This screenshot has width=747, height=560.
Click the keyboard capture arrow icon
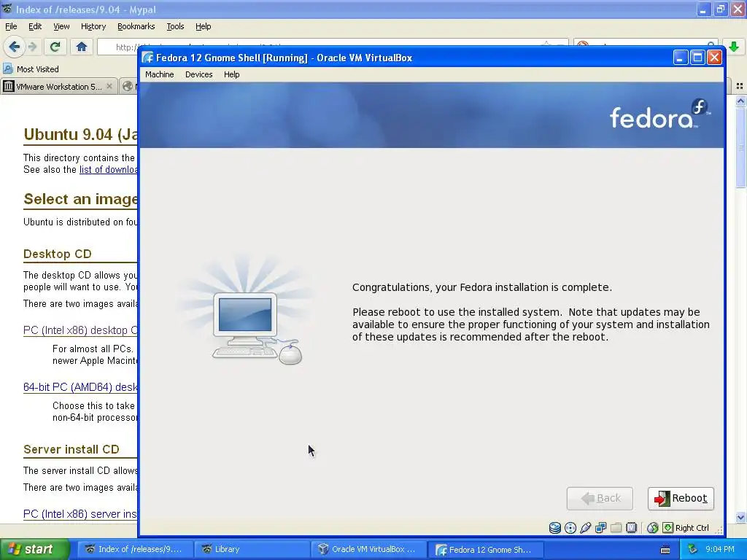668,528
